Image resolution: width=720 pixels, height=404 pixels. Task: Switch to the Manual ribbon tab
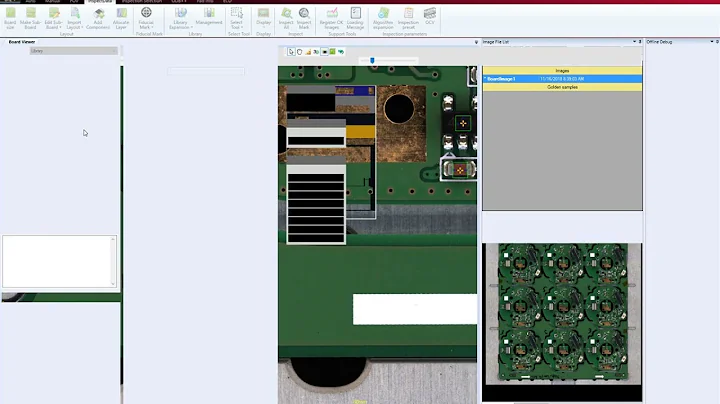pos(52,1)
